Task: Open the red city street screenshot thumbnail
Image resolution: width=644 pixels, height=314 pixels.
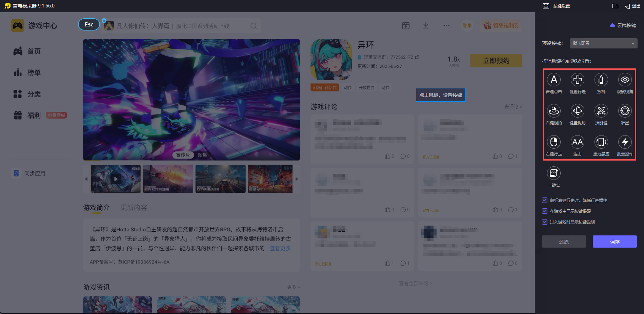Action: click(x=270, y=179)
